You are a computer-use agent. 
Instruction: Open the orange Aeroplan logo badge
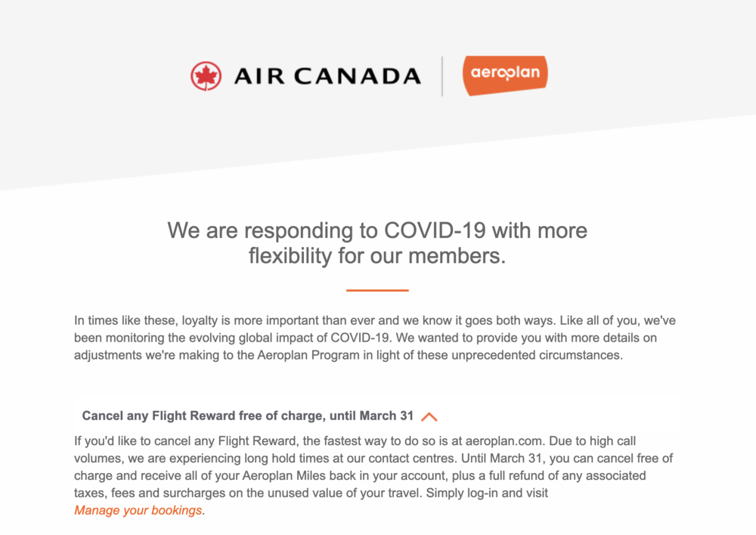pos(504,75)
